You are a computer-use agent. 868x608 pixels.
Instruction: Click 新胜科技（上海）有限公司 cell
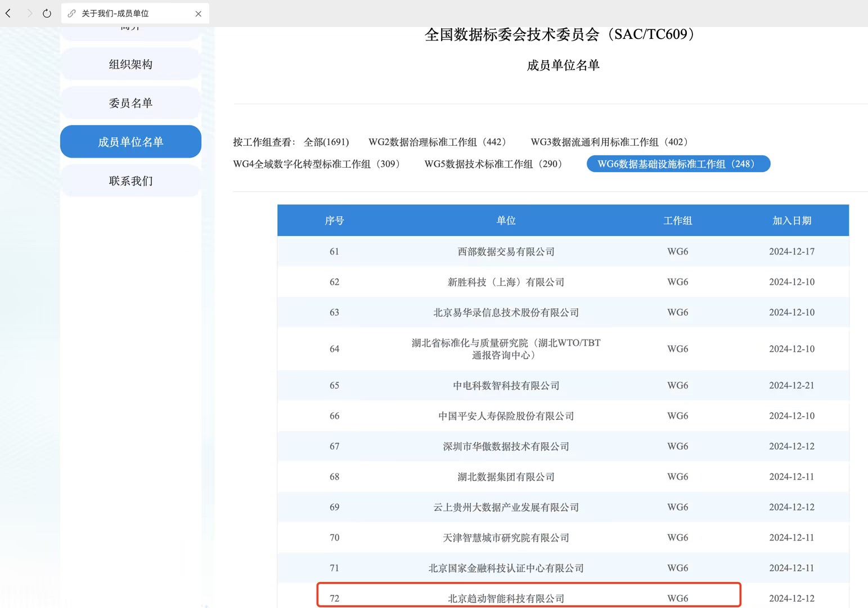[506, 282]
